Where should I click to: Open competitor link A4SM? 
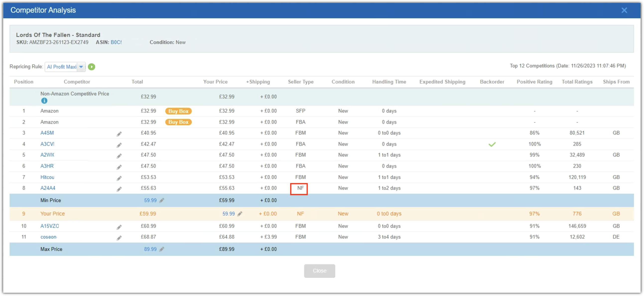click(x=47, y=133)
